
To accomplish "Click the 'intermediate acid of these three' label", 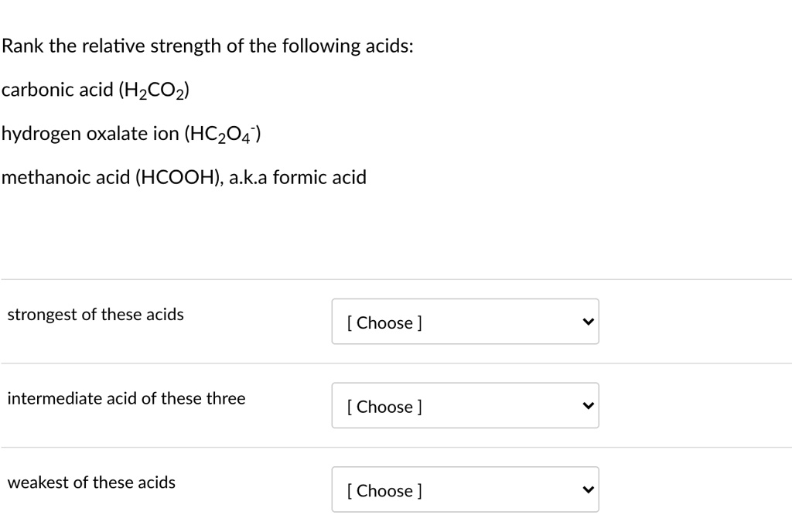I will pyautogui.click(x=126, y=398).
